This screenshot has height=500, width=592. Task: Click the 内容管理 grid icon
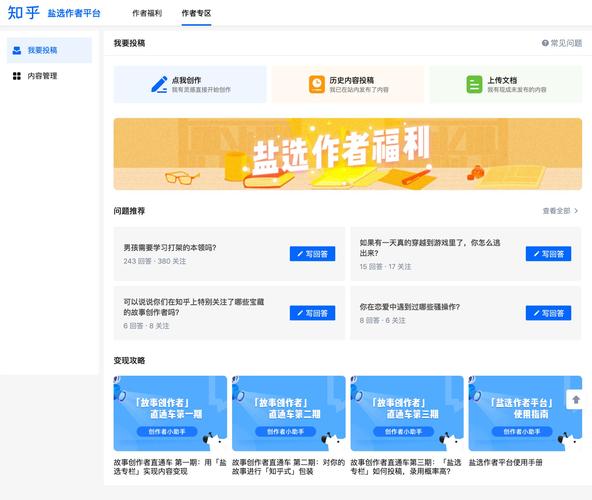(x=17, y=76)
